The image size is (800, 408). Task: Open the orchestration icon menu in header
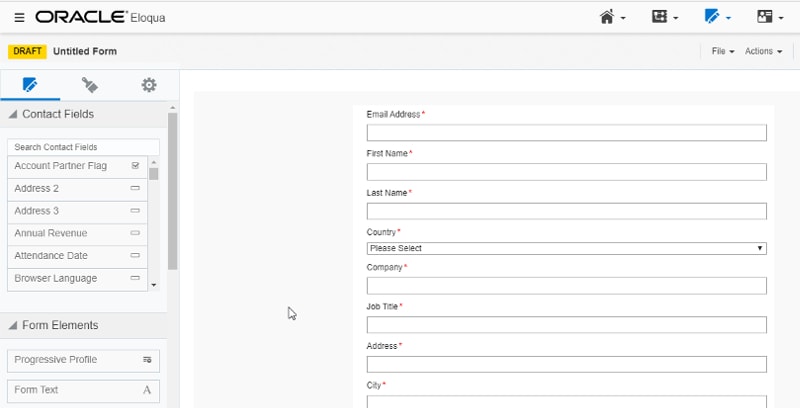660,17
